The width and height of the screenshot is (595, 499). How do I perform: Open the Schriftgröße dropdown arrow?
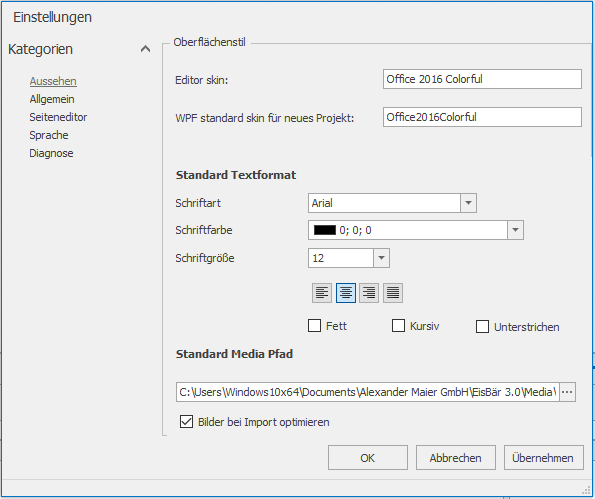pos(381,258)
